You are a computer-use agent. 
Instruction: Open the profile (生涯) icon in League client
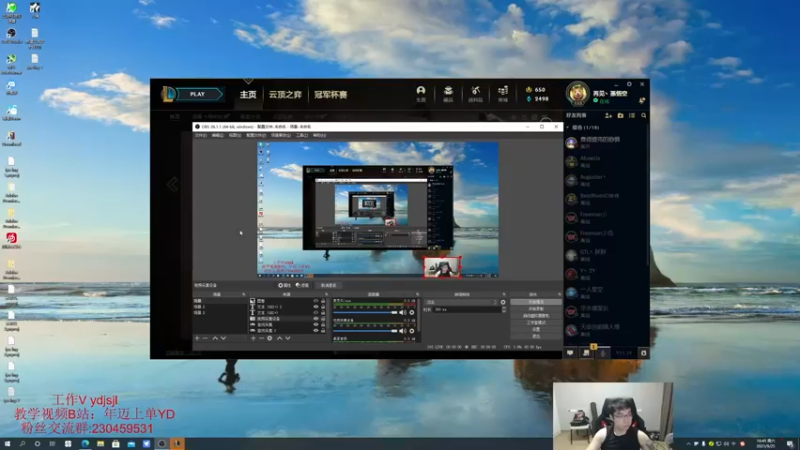click(421, 93)
